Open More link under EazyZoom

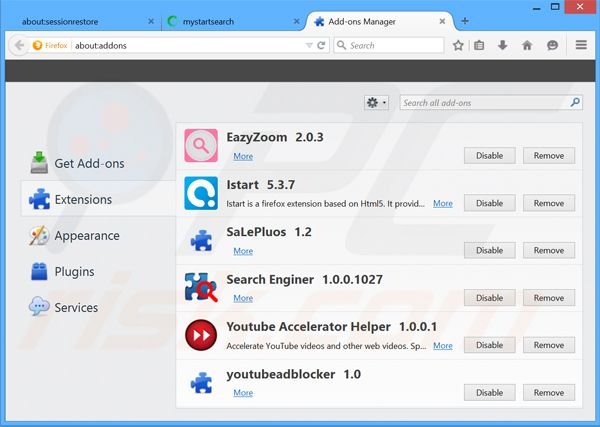pos(243,156)
